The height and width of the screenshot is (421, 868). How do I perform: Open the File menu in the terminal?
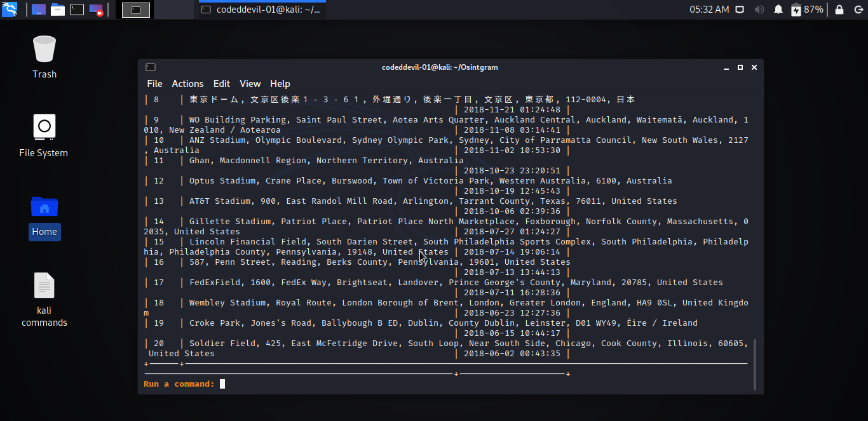tap(154, 84)
